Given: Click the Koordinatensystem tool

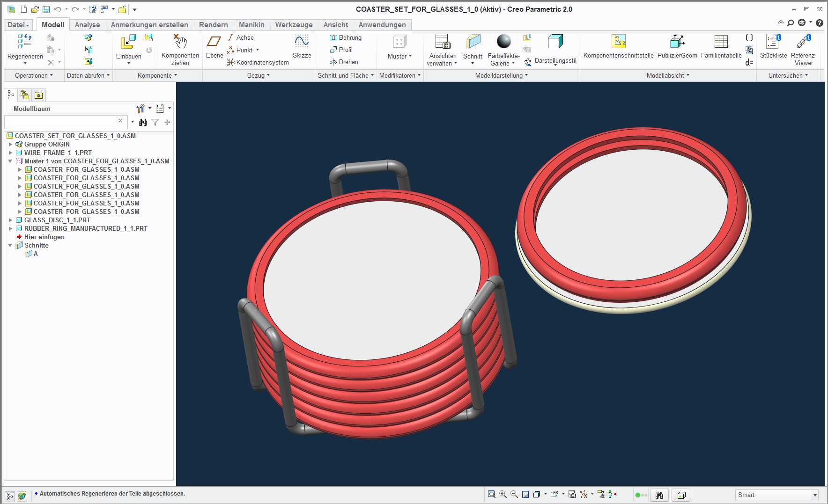Looking at the screenshot, I should click(x=258, y=62).
